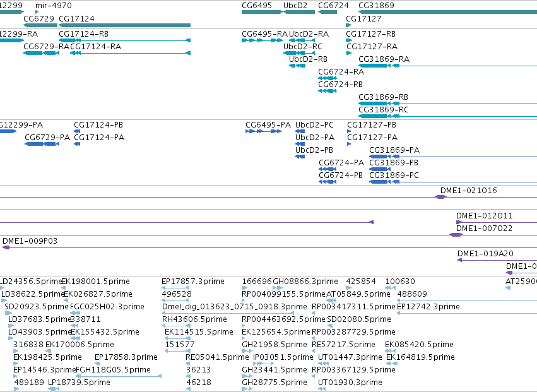Open EST EP17858.3prime label
This screenshot has height=392, width=537.
click(126, 357)
